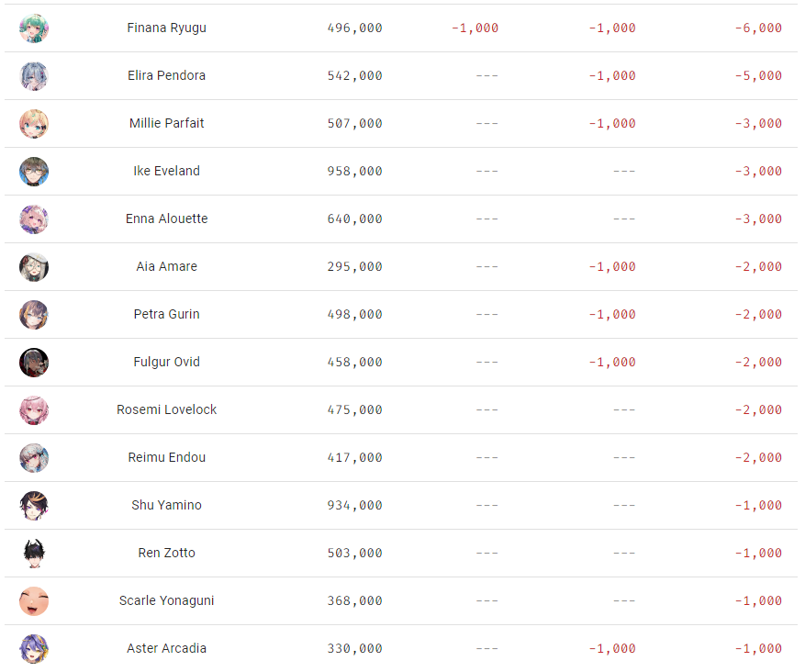Select the Rosemi Lovelock name

coord(167,409)
